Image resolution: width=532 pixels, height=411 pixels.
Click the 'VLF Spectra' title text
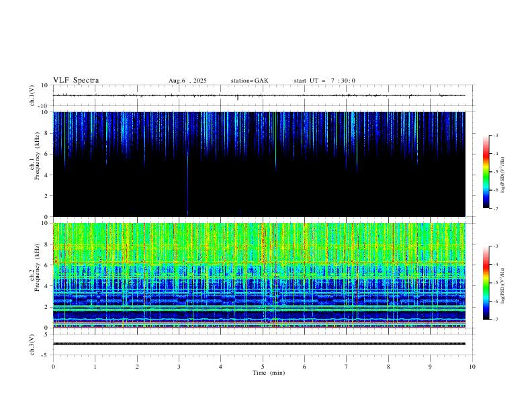(x=76, y=81)
